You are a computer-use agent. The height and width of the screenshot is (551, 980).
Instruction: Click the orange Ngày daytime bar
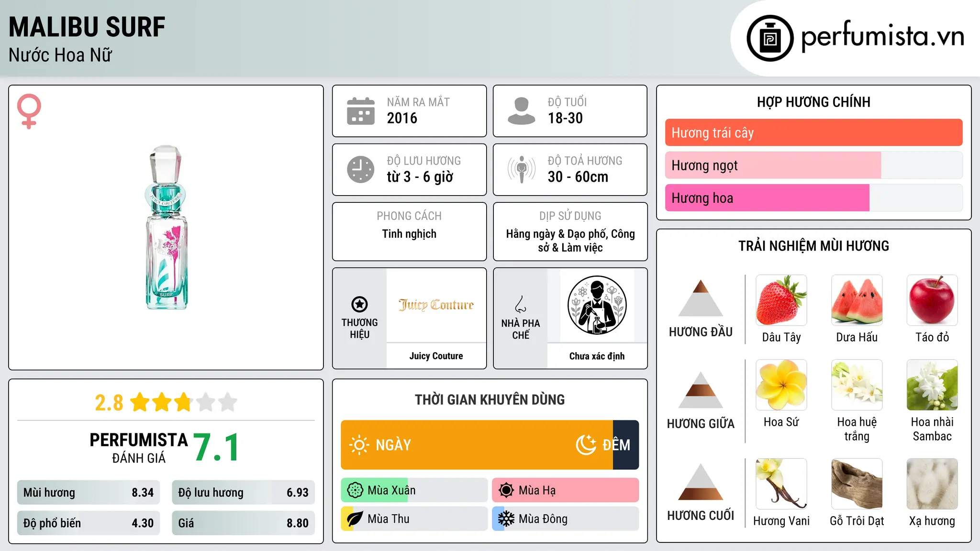click(x=477, y=445)
